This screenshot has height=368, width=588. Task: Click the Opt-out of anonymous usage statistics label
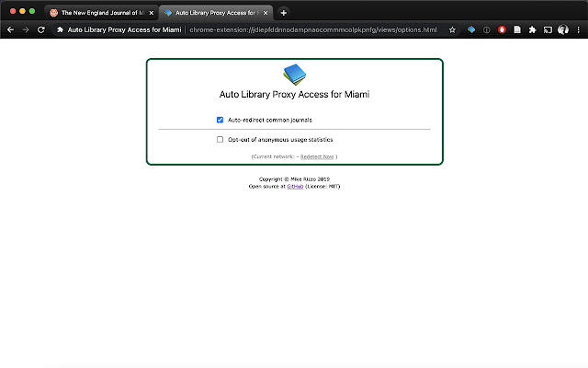tap(280, 140)
